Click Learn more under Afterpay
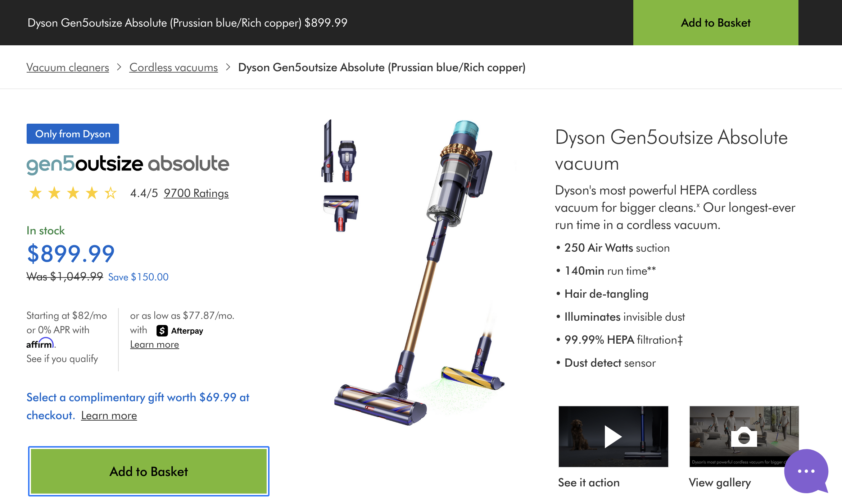 tap(154, 344)
